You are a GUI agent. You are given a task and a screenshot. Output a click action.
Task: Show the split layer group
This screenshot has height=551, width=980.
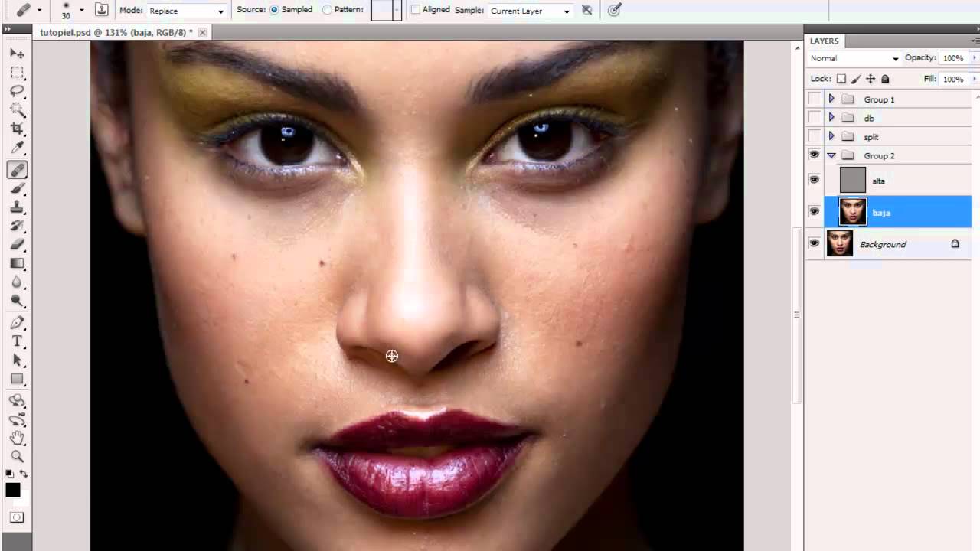(x=814, y=137)
